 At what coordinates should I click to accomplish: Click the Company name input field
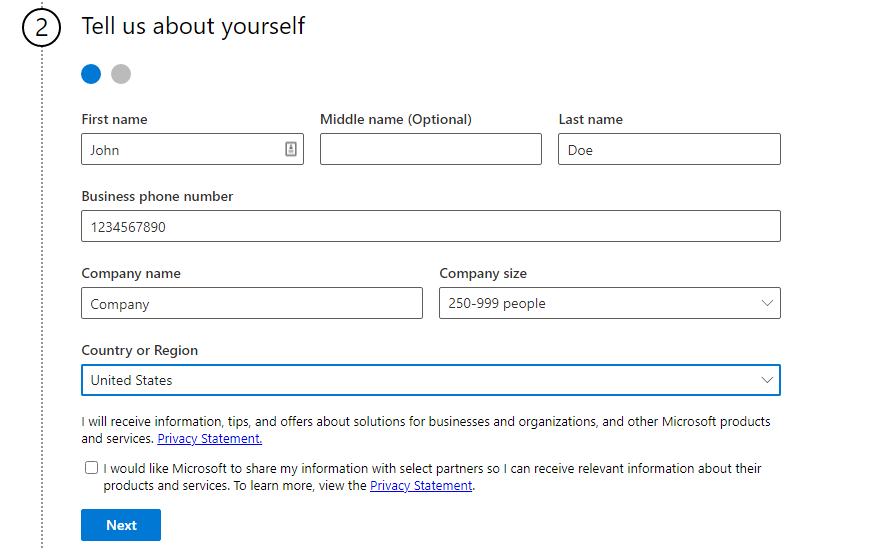[x=252, y=303]
